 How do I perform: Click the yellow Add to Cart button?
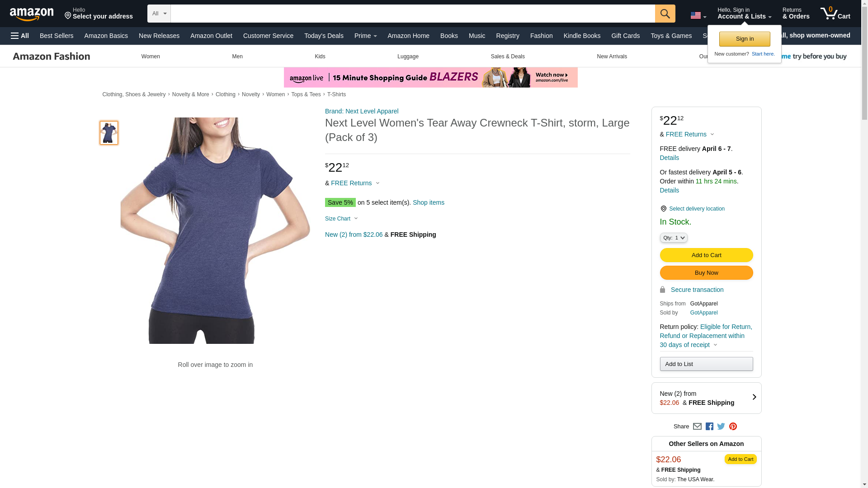point(706,255)
